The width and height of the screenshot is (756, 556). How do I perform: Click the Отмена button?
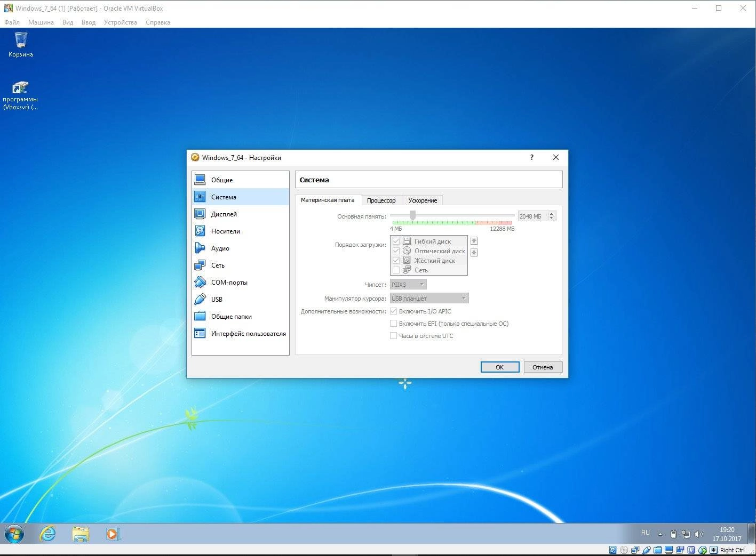pos(543,367)
